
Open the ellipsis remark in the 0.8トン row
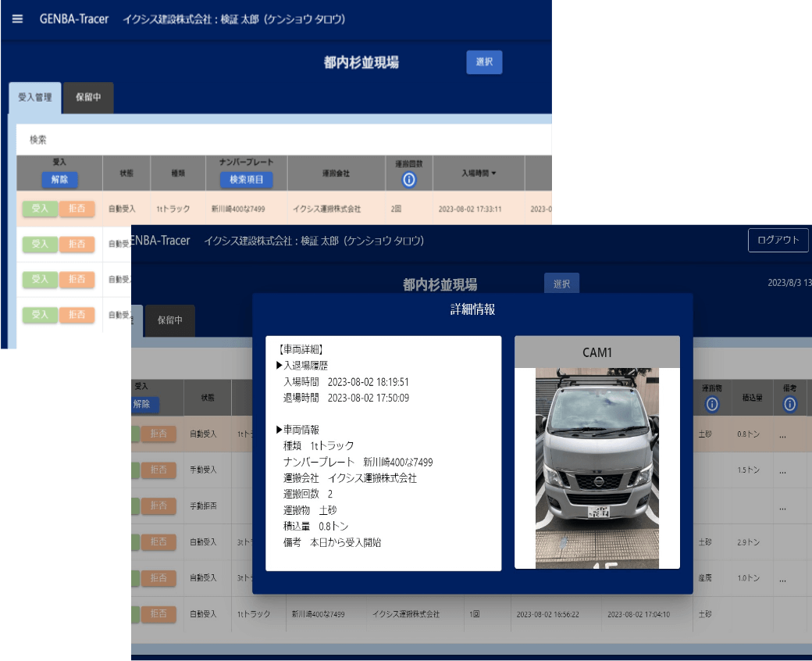[x=782, y=434]
